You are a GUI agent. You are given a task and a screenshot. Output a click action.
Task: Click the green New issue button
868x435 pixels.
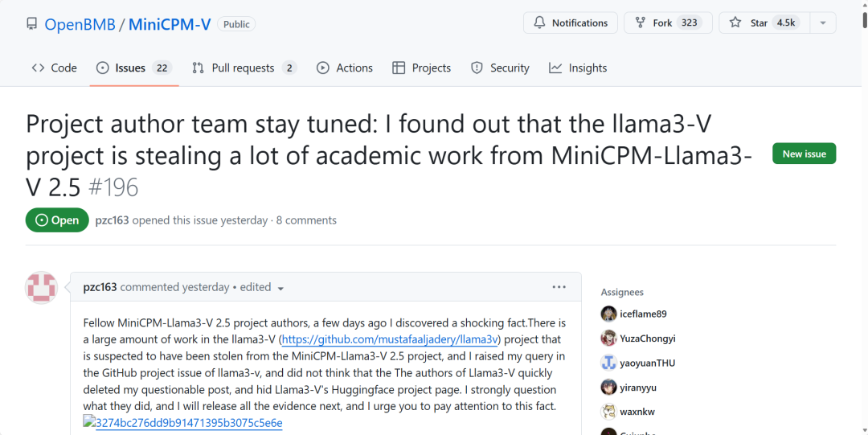(804, 154)
